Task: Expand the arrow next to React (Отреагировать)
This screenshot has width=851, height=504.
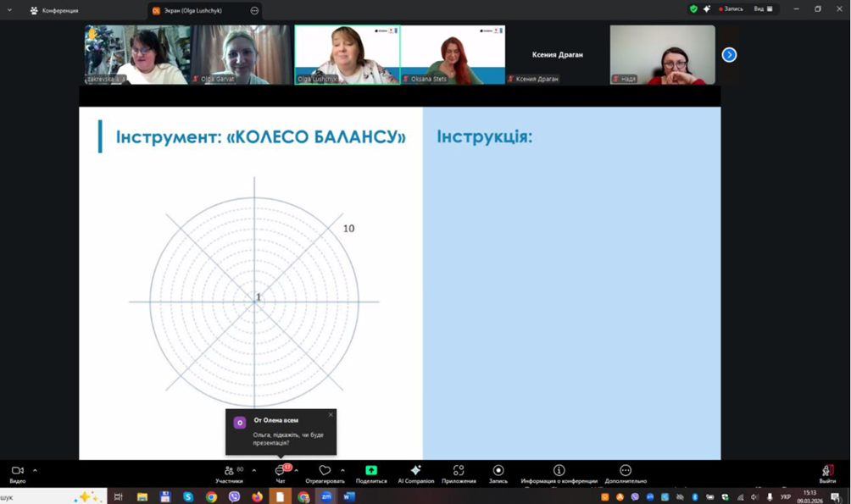Action: click(342, 470)
